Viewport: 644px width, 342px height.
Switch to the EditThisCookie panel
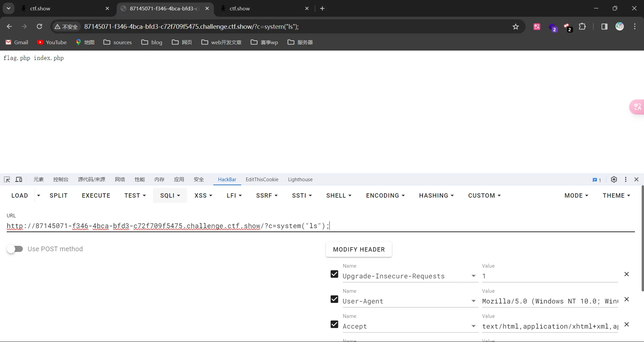click(262, 180)
